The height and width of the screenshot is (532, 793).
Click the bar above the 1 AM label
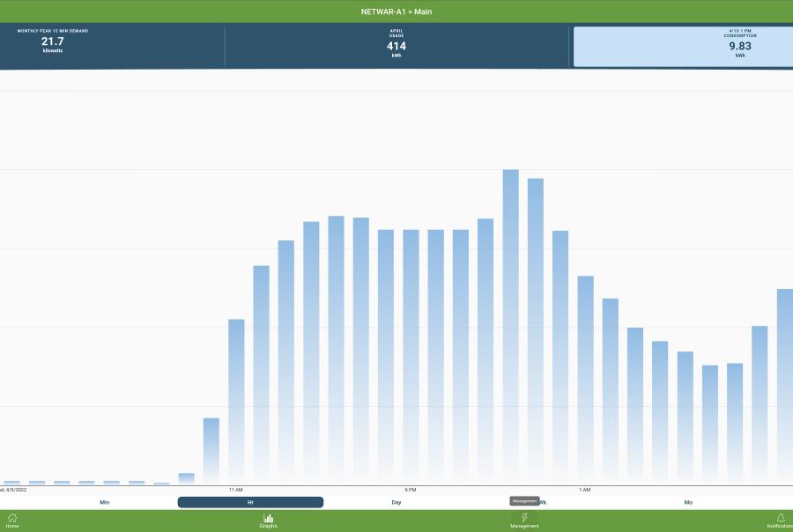(585, 379)
